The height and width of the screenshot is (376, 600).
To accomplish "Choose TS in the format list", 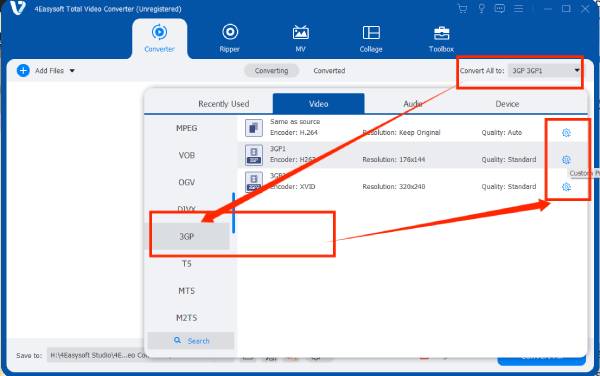I will tap(187, 264).
